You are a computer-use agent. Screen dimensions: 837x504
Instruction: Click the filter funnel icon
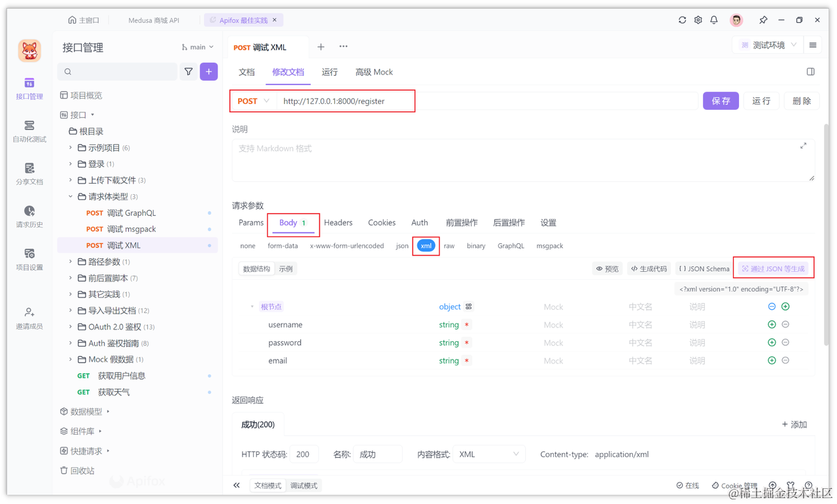(x=188, y=72)
